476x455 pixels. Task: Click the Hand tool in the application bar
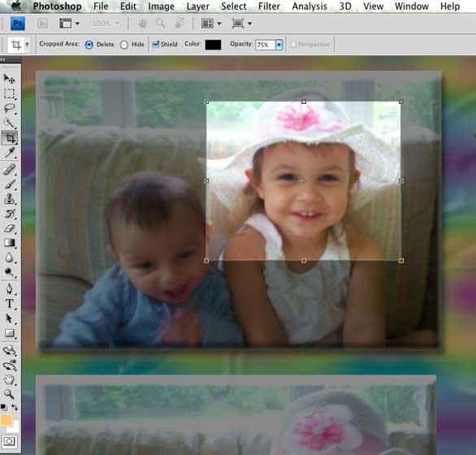pos(142,24)
